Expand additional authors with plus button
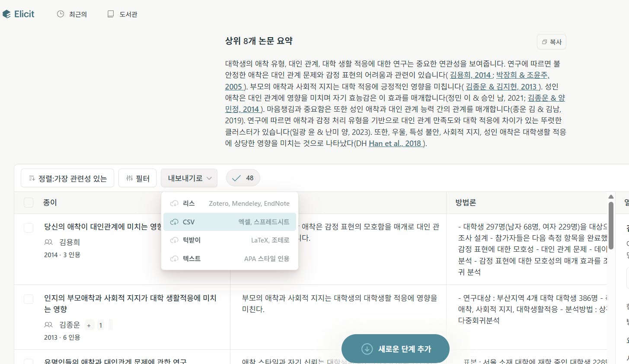 (89, 325)
